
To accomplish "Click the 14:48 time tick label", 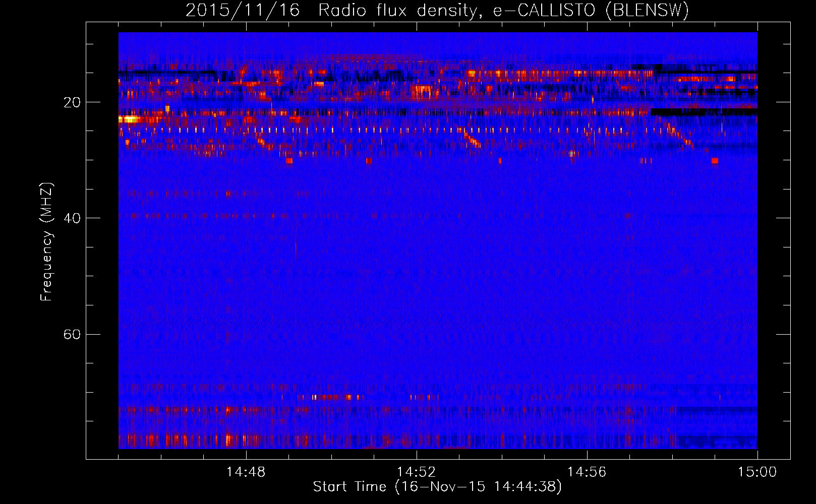I will [246, 472].
